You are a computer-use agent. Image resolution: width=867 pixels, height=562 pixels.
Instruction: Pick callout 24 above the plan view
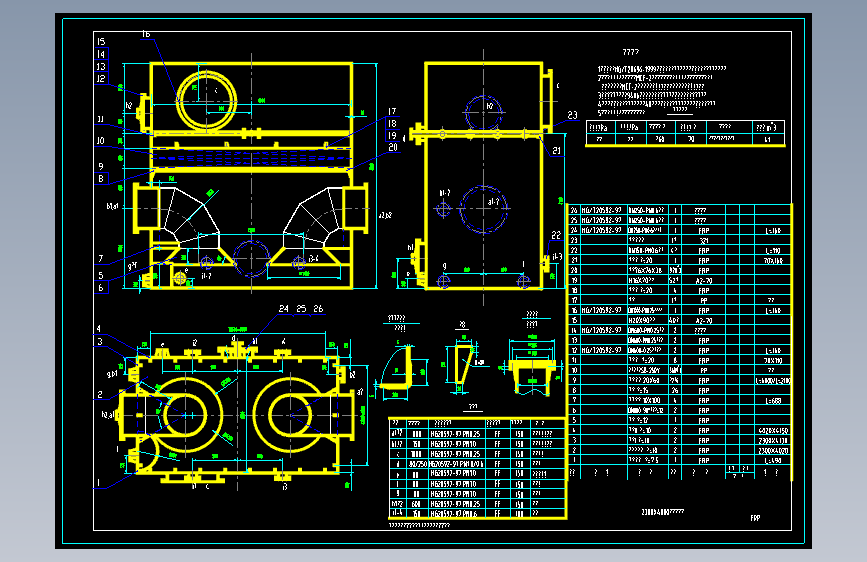click(284, 309)
